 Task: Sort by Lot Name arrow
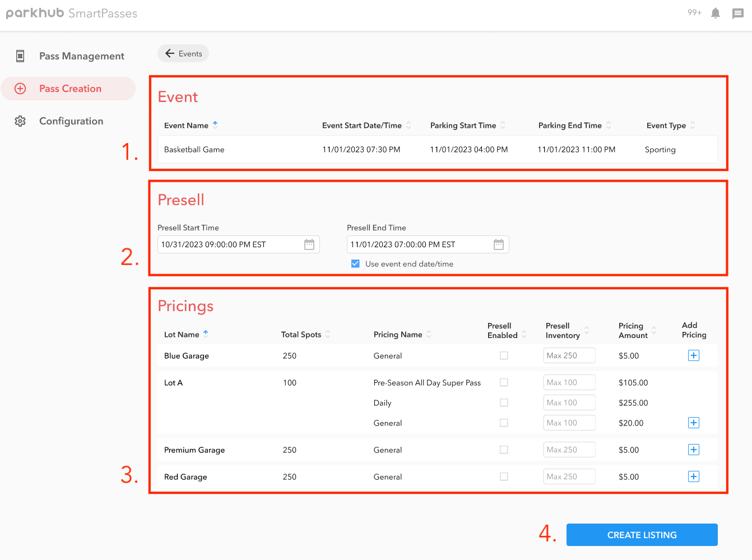tap(206, 334)
